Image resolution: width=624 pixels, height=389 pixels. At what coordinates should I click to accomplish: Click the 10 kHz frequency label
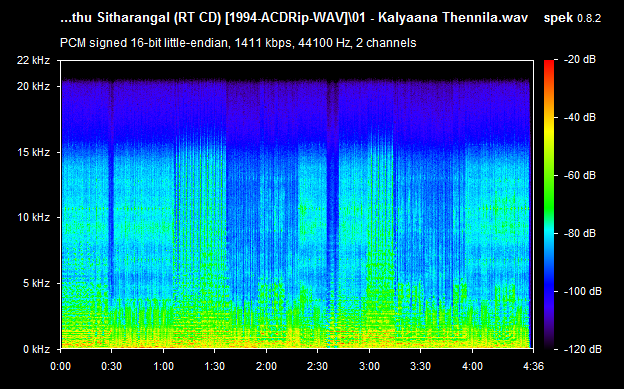click(x=33, y=217)
